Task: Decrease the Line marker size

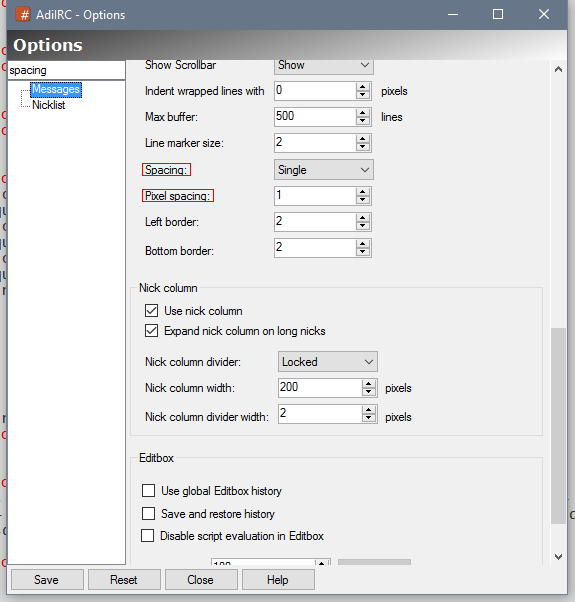Action: click(x=362, y=147)
